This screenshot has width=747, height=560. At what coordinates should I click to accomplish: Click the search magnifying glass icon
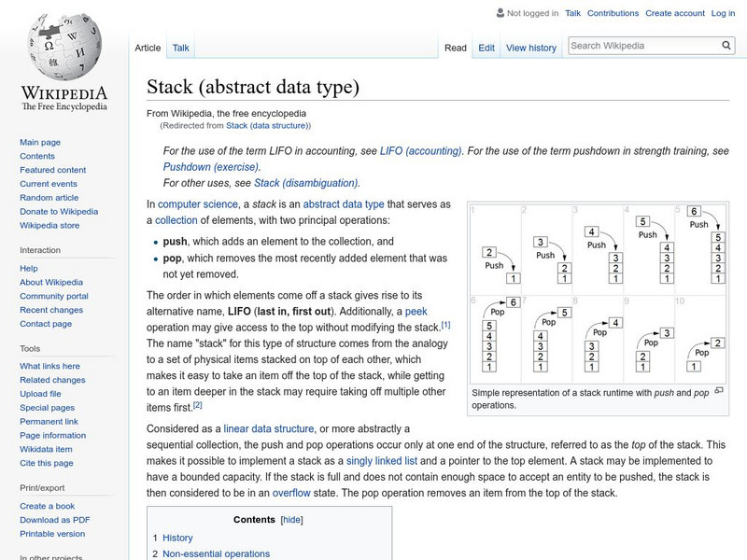(726, 44)
